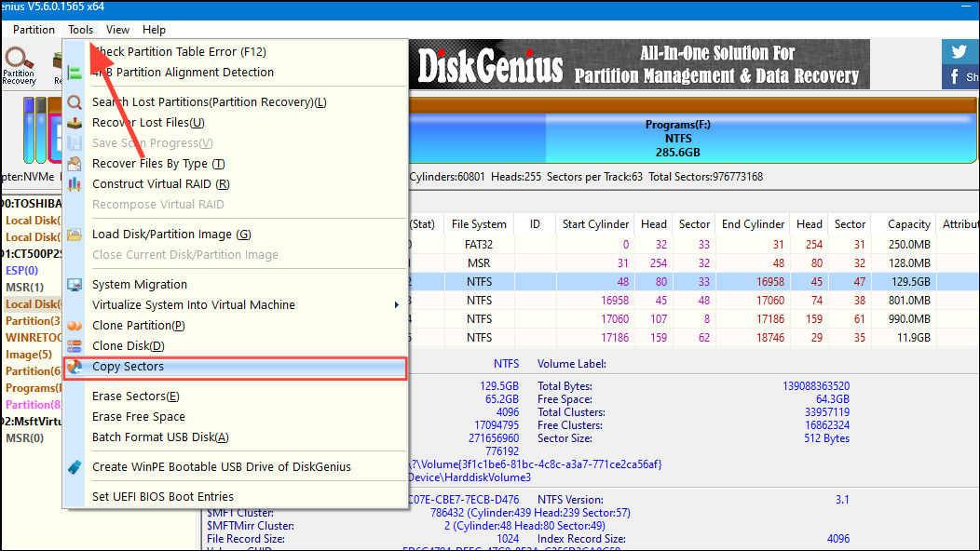The width and height of the screenshot is (980, 551).
Task: Open the Partition menu
Action: click(34, 30)
